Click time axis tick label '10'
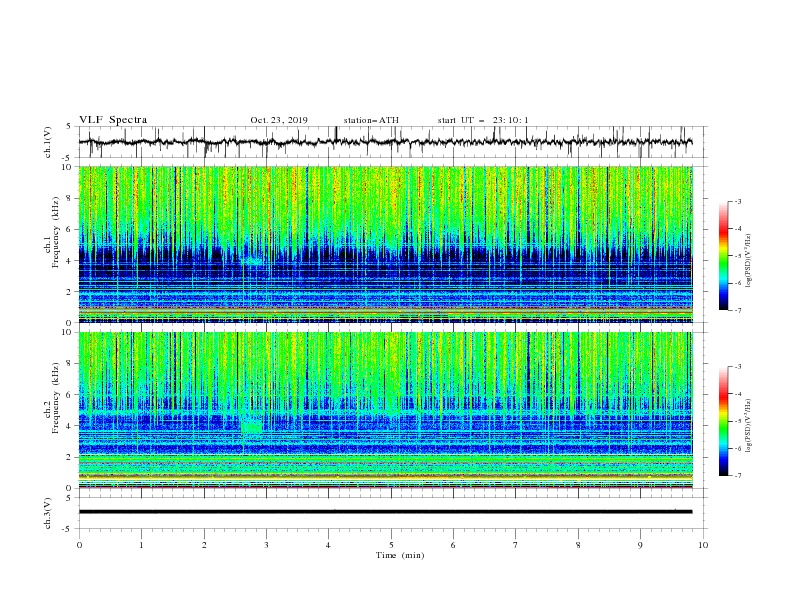 pyautogui.click(x=703, y=545)
